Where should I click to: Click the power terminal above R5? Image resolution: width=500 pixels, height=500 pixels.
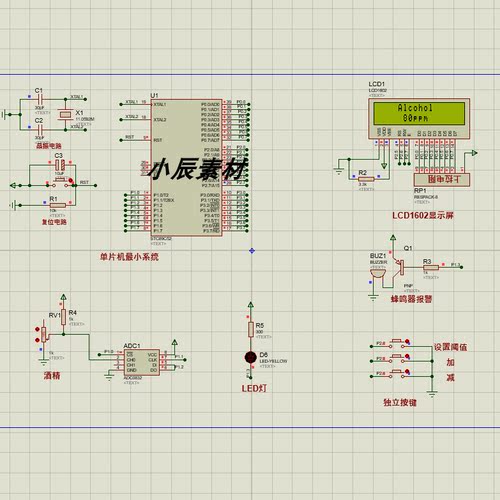pyautogui.click(x=251, y=305)
